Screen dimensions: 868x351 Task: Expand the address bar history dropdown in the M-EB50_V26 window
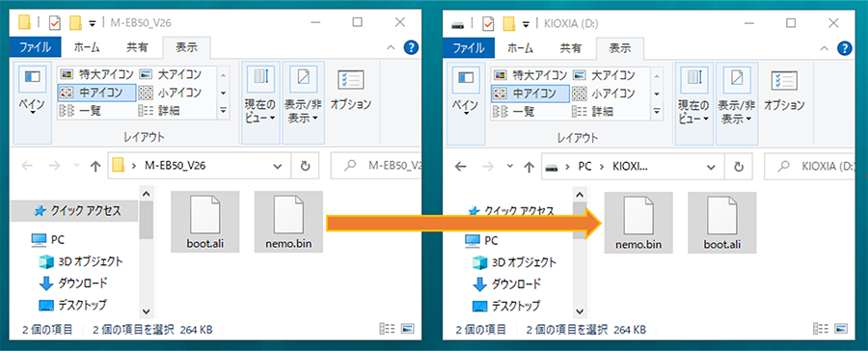tap(279, 166)
